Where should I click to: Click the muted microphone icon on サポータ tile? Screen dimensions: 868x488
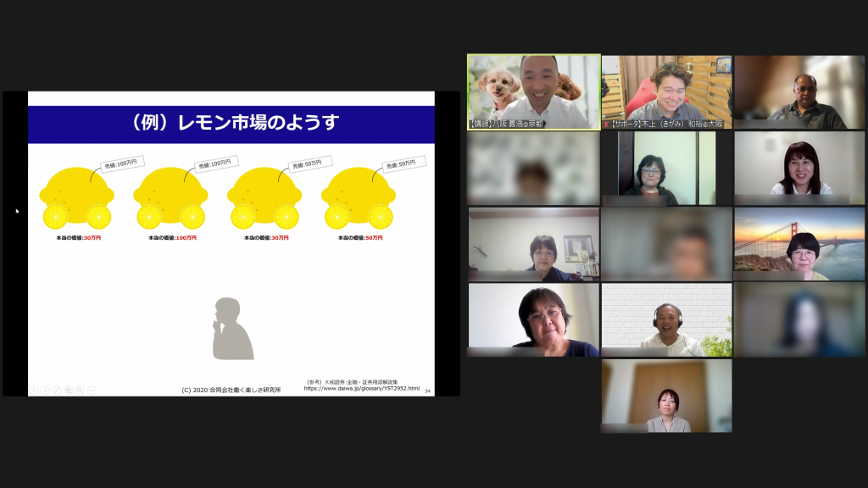pyautogui.click(x=606, y=124)
